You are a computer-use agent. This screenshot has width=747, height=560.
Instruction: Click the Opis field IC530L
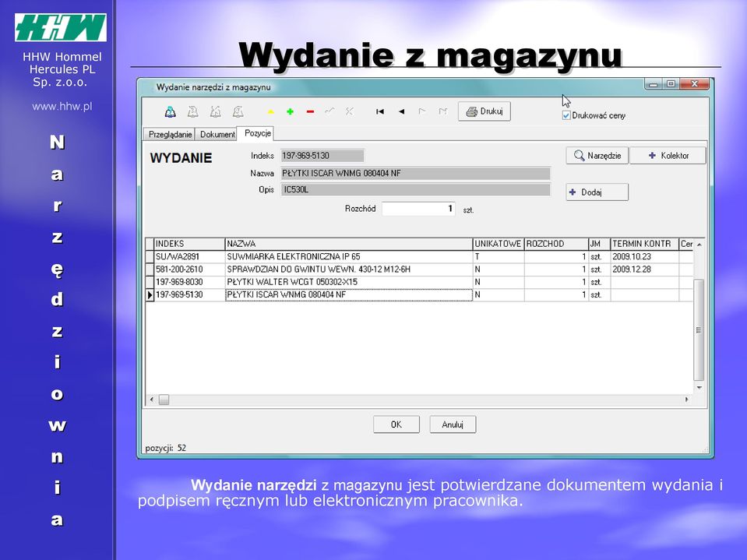[415, 189]
